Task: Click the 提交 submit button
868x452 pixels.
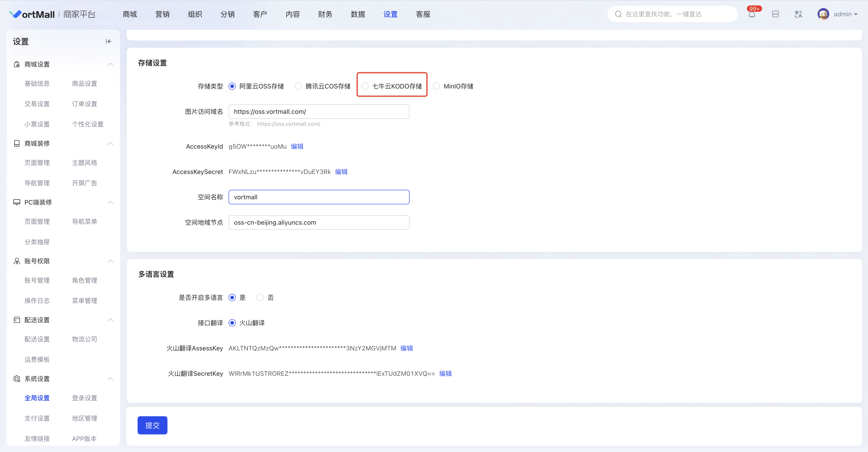Action: [152, 425]
